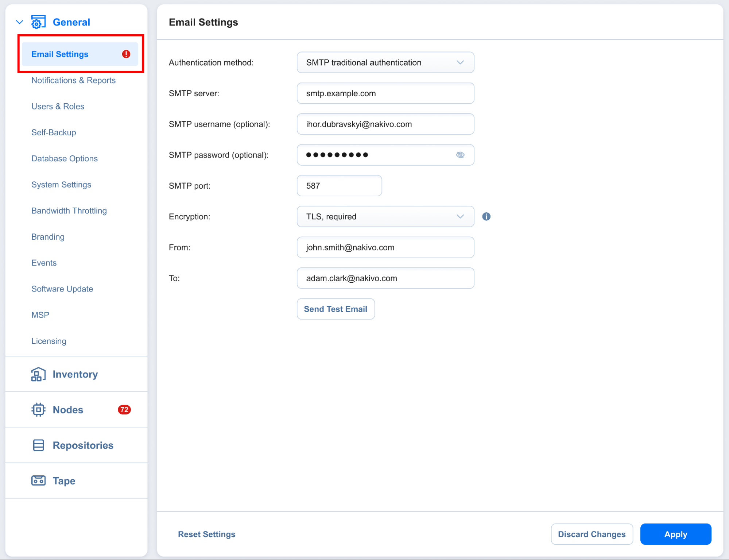Click the General settings gear icon
This screenshot has height=560, width=729.
[x=38, y=22]
